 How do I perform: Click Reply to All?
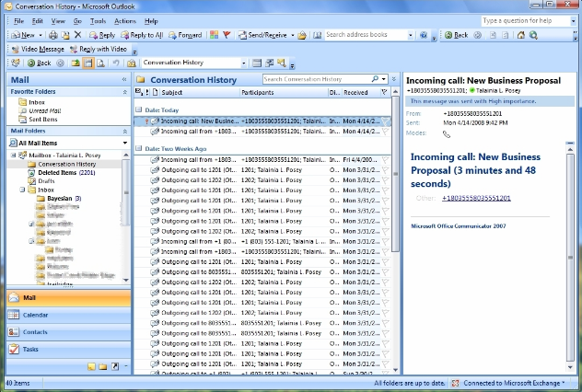coord(142,35)
